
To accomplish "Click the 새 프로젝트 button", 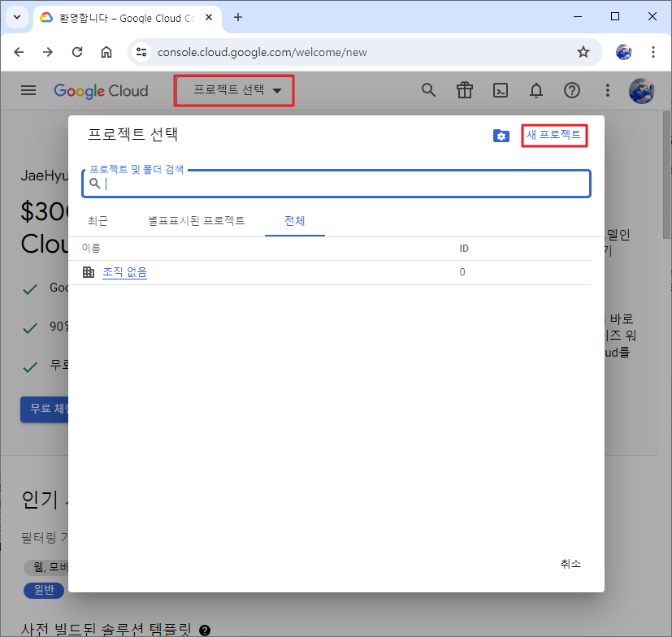I will (x=554, y=135).
